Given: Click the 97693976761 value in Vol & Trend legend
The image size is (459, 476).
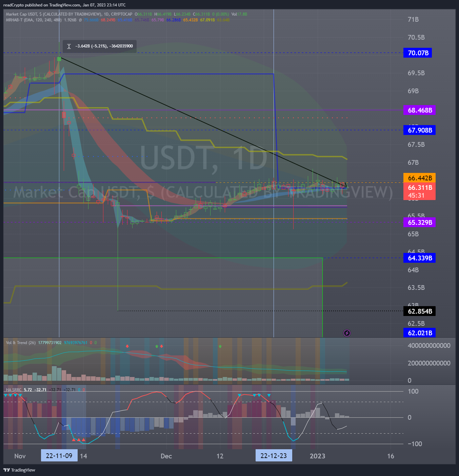Looking at the screenshot, I should [76, 343].
